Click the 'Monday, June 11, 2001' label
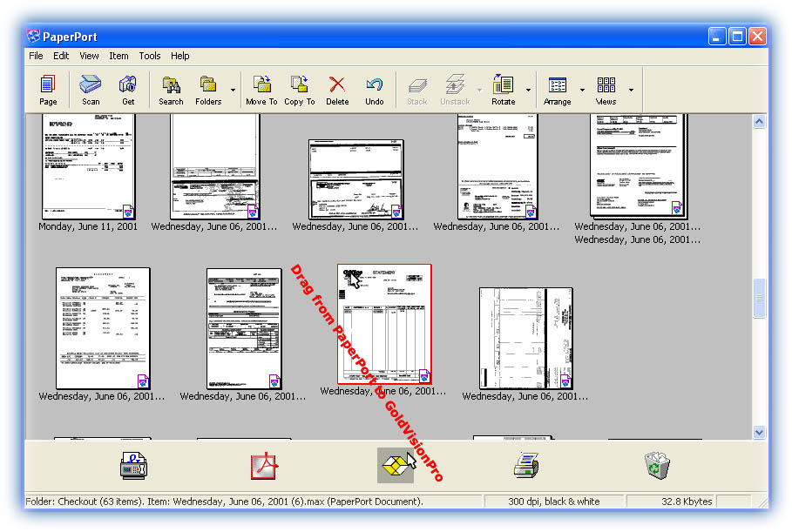Image resolution: width=792 pixels, height=532 pixels. [88, 226]
